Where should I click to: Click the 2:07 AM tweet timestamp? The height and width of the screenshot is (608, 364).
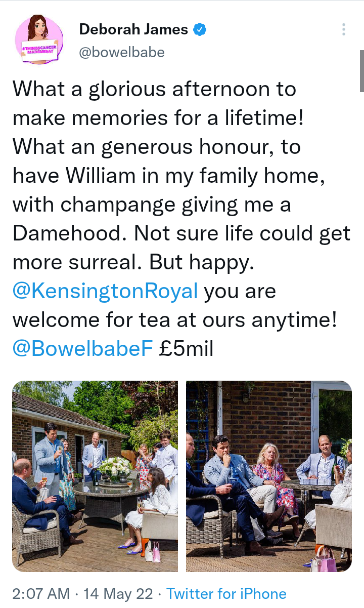click(40, 593)
